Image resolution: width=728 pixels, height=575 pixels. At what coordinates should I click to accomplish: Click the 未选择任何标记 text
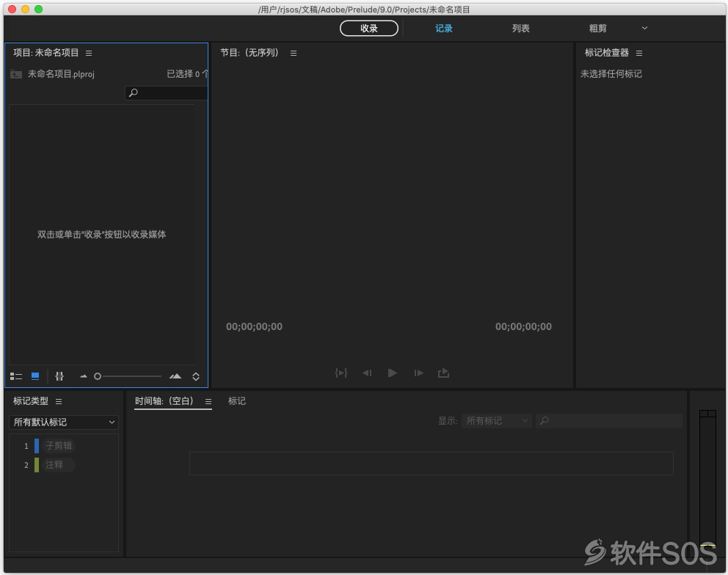[x=611, y=74]
